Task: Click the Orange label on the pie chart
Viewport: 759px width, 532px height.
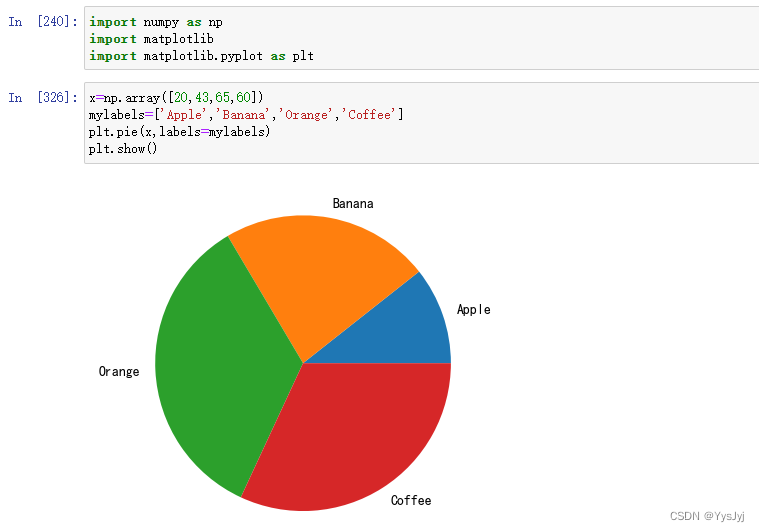Action: pos(119,371)
